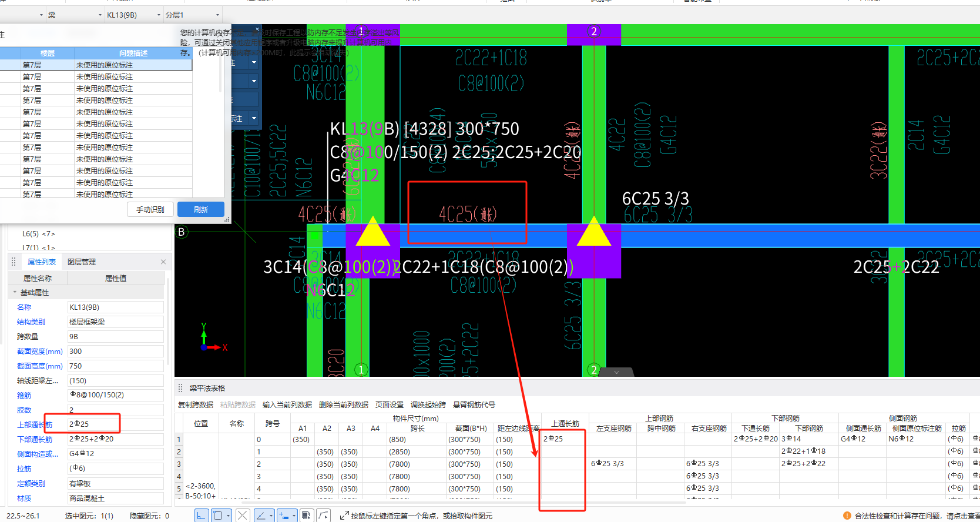
Task: Click the 截面宽度 value field 300
Action: click(x=116, y=351)
